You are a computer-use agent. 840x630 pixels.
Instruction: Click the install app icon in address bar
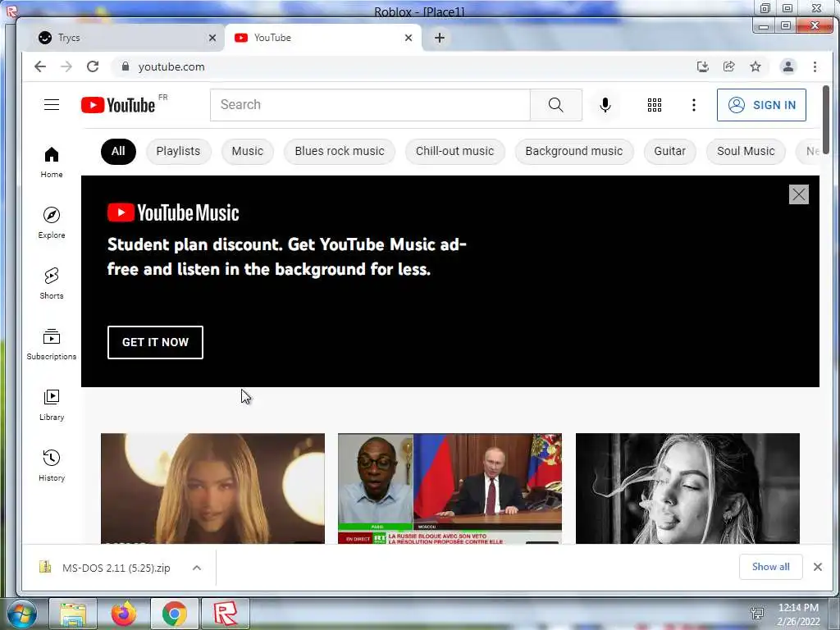[702, 67]
